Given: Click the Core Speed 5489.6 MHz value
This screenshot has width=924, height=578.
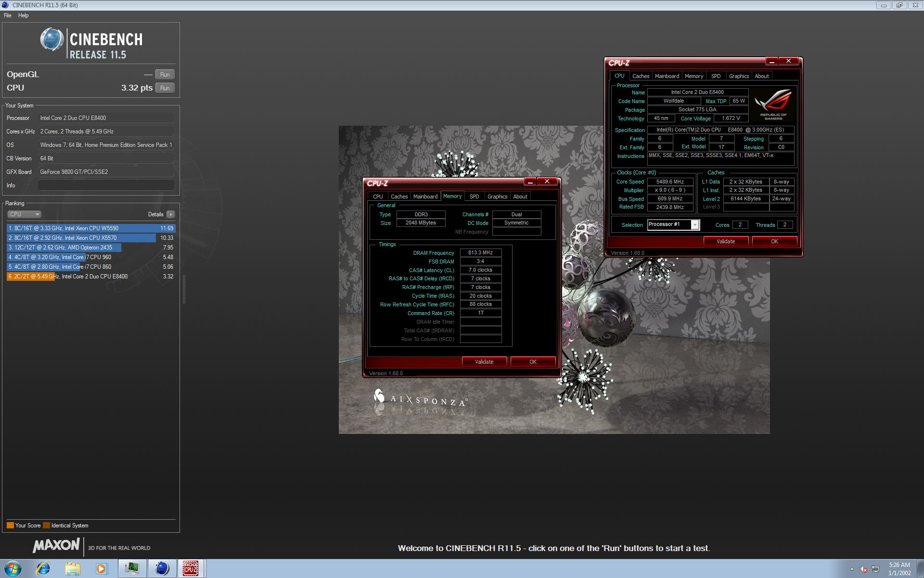Looking at the screenshot, I should (670, 182).
